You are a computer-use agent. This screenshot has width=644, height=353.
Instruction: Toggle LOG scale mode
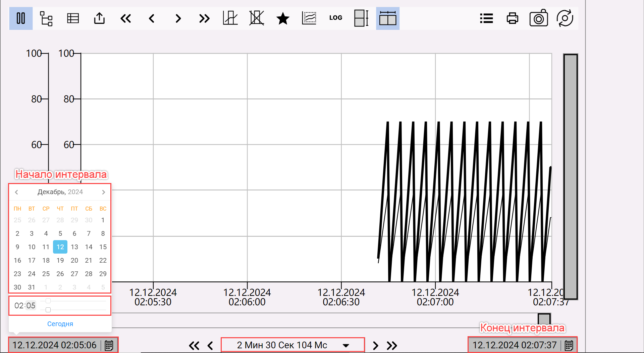tap(335, 18)
